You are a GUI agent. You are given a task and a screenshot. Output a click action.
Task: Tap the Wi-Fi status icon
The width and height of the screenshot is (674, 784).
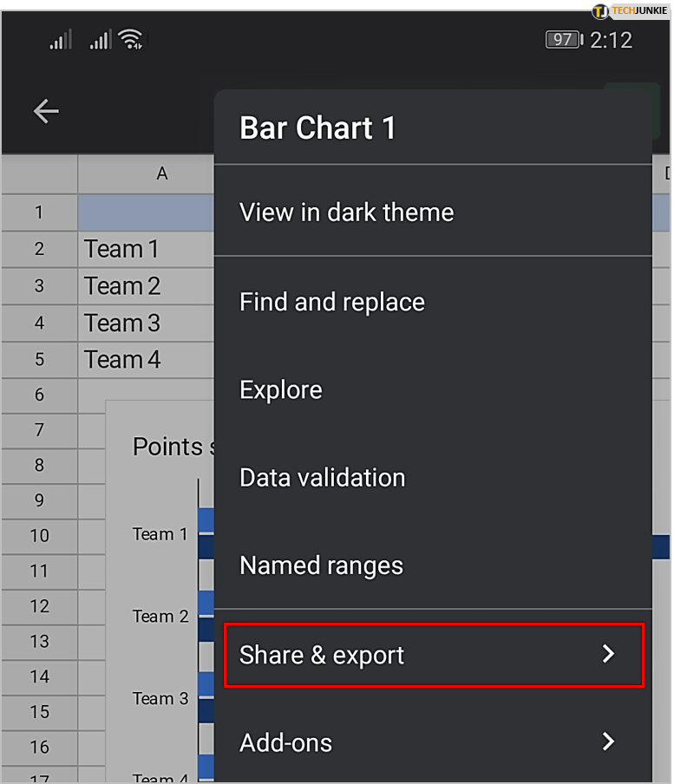131,39
